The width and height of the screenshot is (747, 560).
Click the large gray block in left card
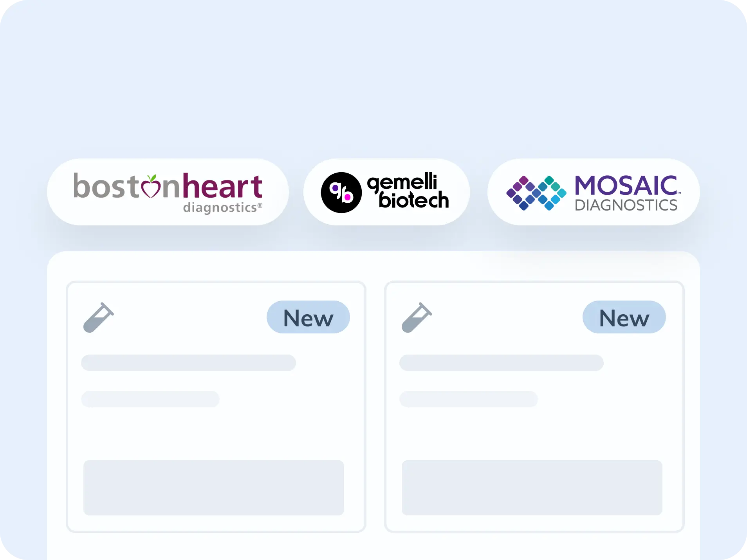click(214, 488)
